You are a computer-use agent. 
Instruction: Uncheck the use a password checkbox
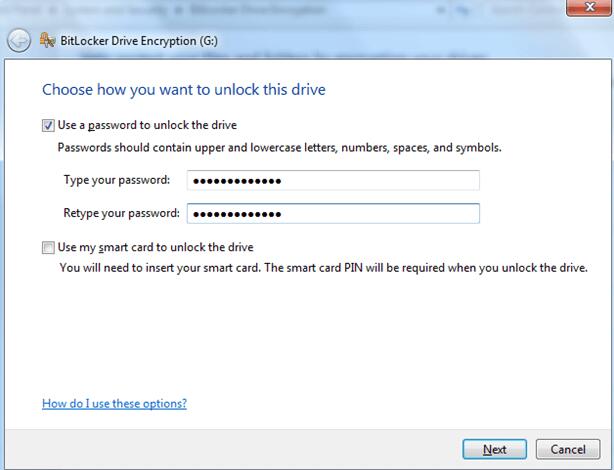click(x=48, y=126)
